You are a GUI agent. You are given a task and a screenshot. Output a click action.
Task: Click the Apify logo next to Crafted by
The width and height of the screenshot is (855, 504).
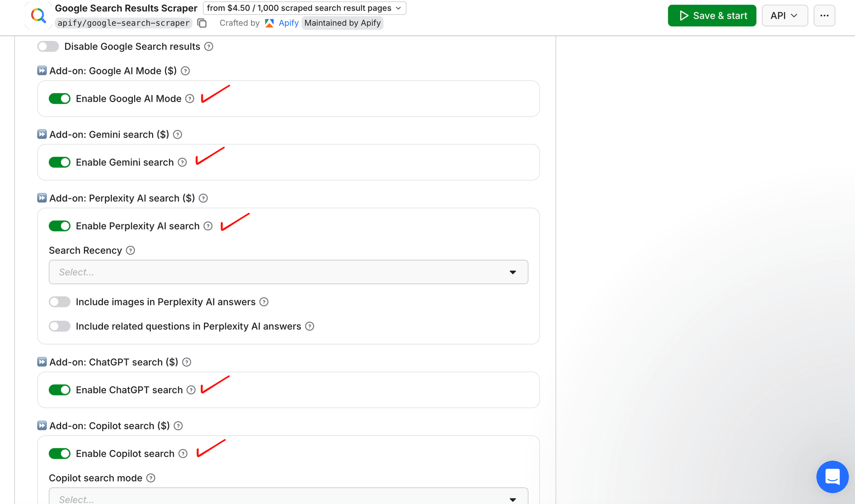coord(269,23)
